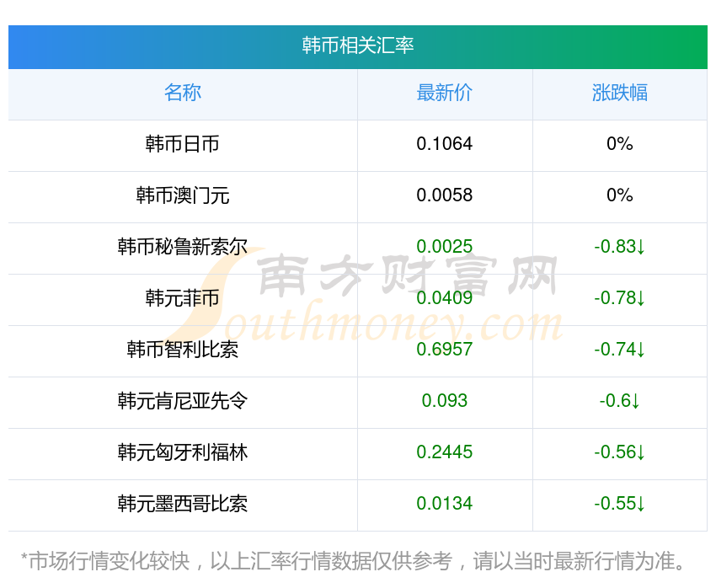Click the 韩元菲币 row name
This screenshot has width=716, height=588.
(x=183, y=298)
